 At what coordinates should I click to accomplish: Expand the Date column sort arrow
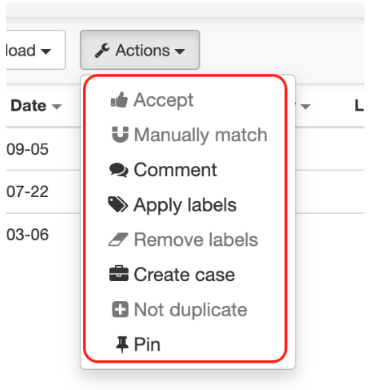click(x=57, y=107)
